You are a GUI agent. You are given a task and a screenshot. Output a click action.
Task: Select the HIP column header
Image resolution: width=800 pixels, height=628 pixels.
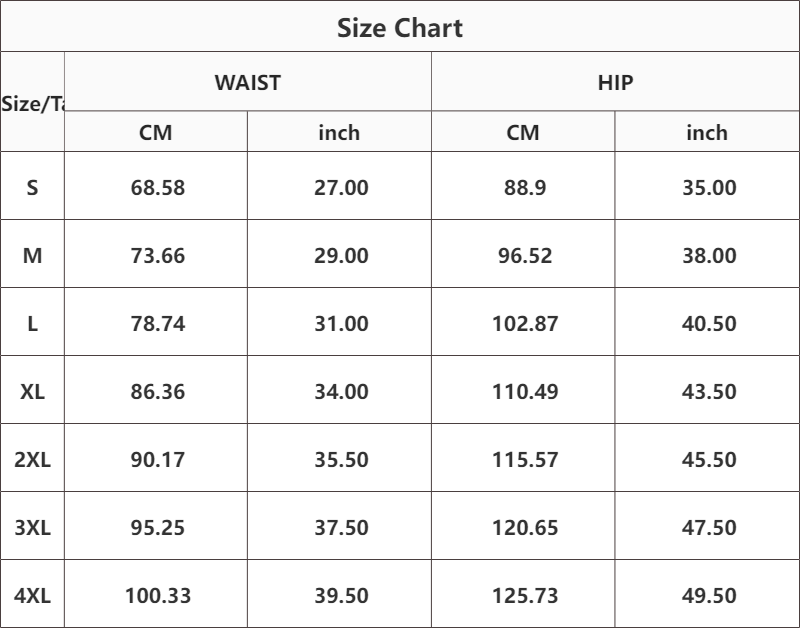point(615,83)
